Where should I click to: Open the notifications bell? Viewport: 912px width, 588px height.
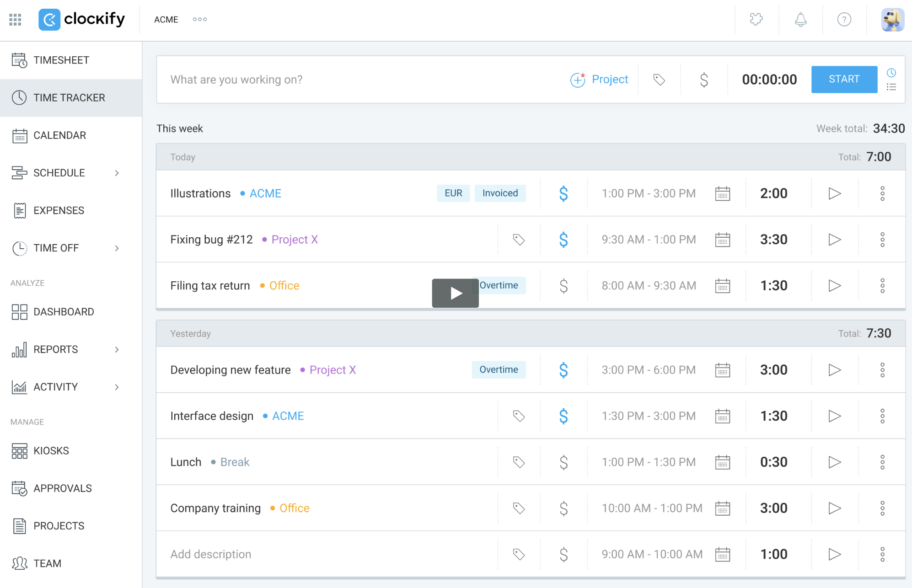[800, 20]
